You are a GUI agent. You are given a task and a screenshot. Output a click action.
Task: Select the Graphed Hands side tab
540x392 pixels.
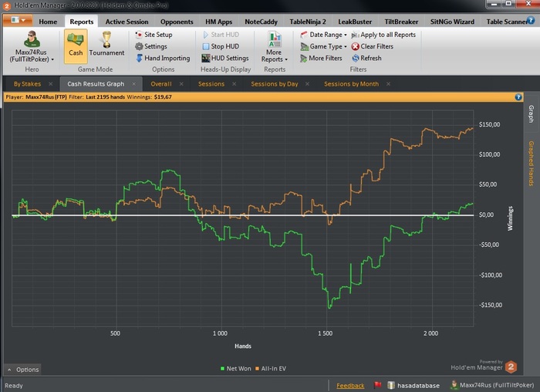tap(532, 163)
